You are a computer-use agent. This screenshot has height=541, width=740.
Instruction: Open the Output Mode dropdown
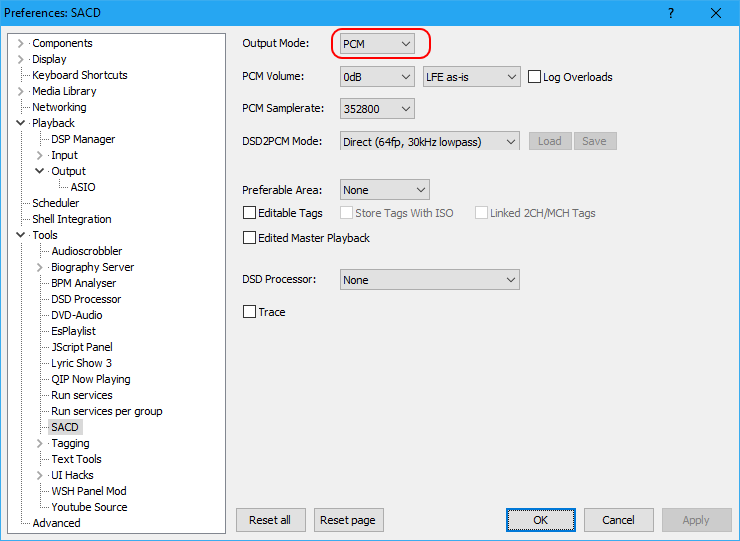tap(377, 44)
